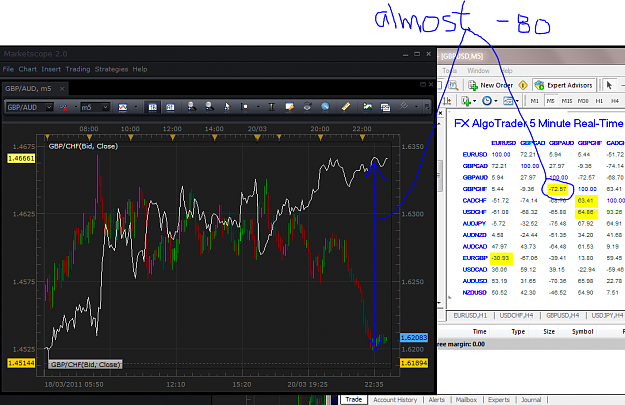Expand the arrow beside the pitchfork tool
This screenshot has width=625, height=405.
click(x=416, y=107)
